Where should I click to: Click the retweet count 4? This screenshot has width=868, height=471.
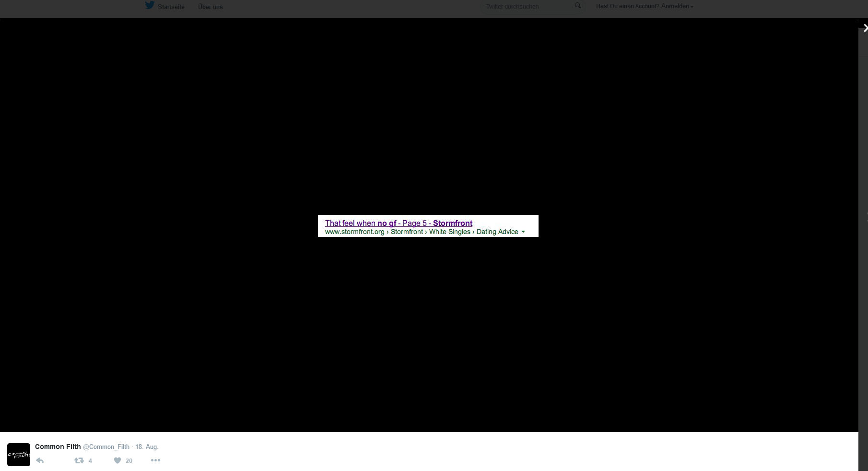(x=90, y=461)
